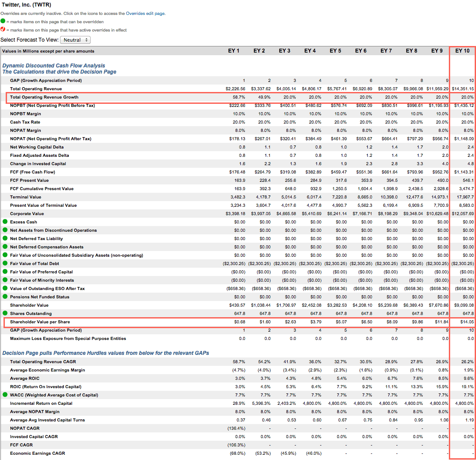Click the 'FCF (Free Cash Flow)' row label
The height and width of the screenshot is (460, 476).
point(32,172)
